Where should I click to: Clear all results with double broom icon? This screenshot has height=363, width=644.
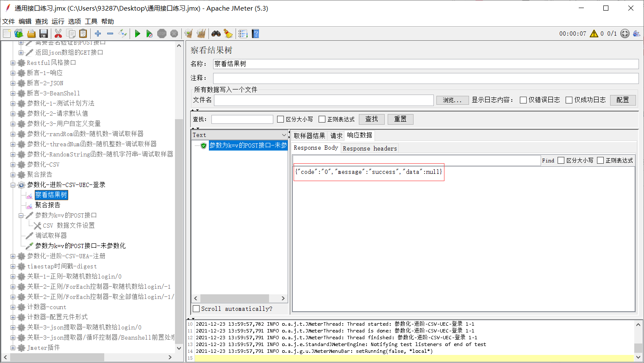(201, 34)
